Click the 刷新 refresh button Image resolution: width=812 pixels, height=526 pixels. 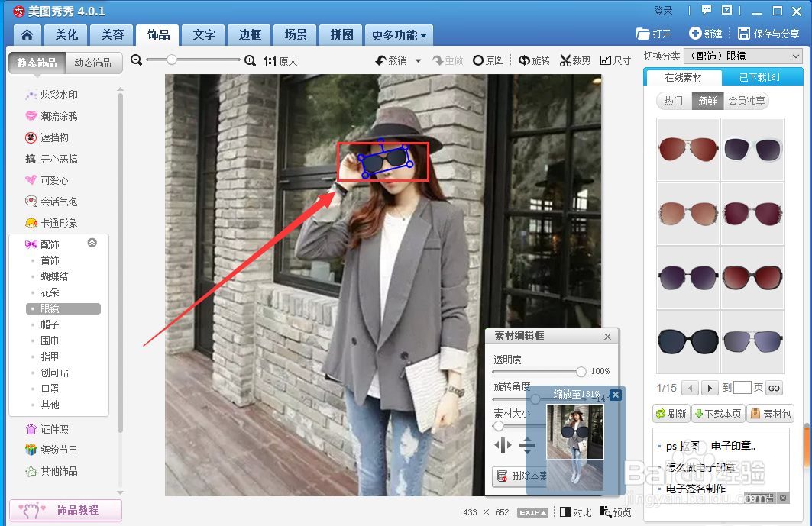point(671,414)
